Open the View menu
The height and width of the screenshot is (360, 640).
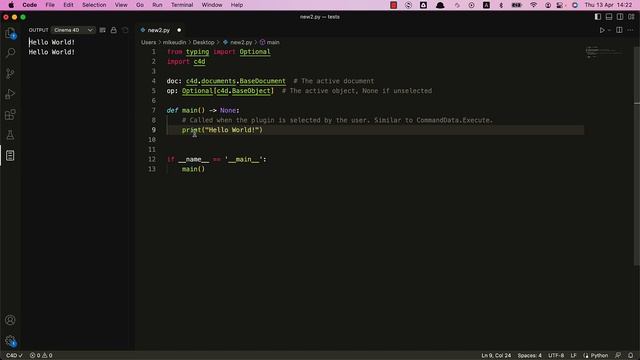pos(121,5)
